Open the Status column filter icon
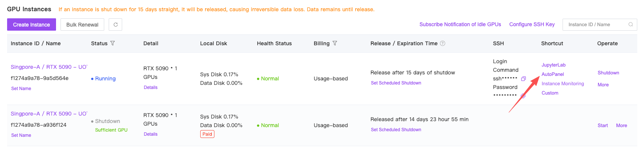This screenshot has height=163, width=644. coord(112,43)
